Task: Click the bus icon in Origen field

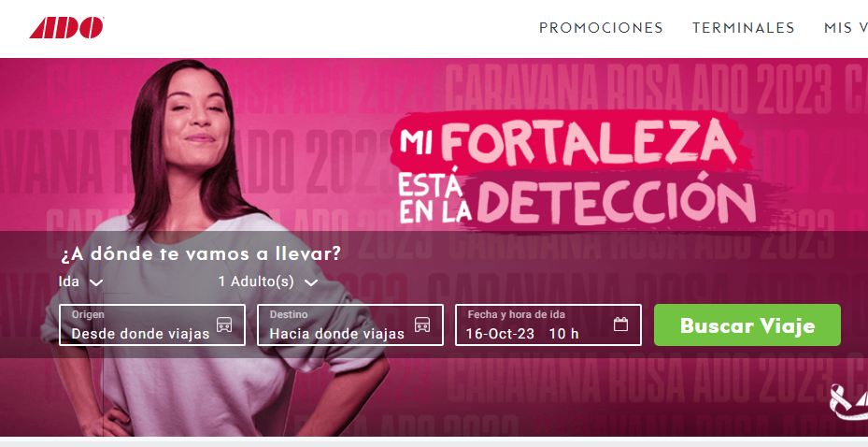Action: (x=223, y=324)
